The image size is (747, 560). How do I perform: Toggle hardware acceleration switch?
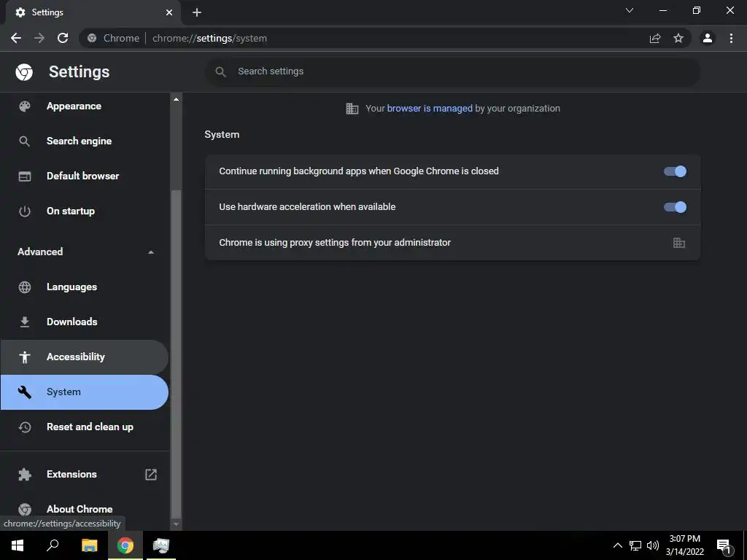click(675, 207)
